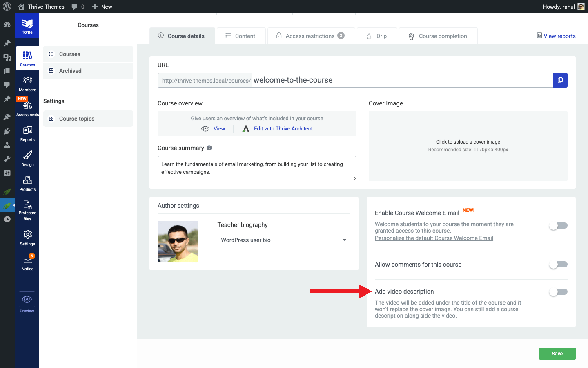The width and height of the screenshot is (588, 368).
Task: Click Edit with Thrive Architect
Action: click(x=283, y=128)
